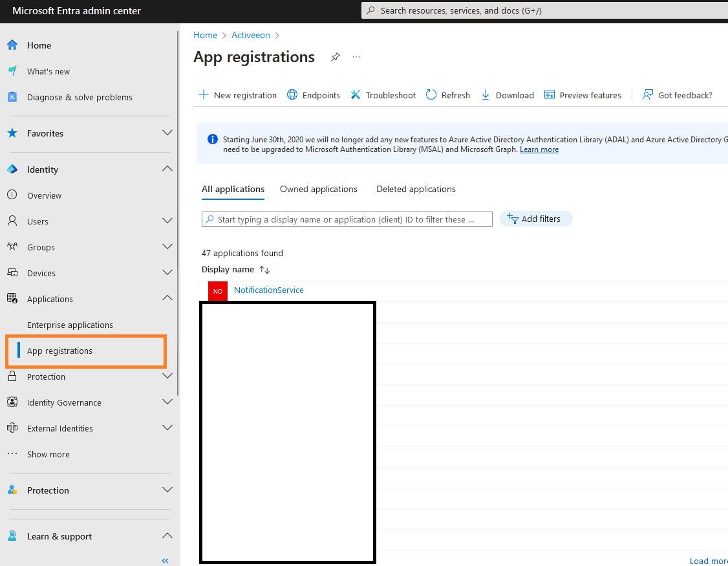Expand the Favorites section chevron
The image size is (728, 566).
tap(167, 133)
